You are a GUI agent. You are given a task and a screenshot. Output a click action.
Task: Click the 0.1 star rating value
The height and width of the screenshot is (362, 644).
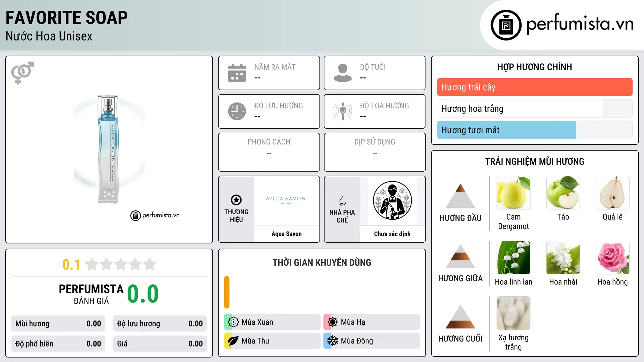tap(71, 265)
